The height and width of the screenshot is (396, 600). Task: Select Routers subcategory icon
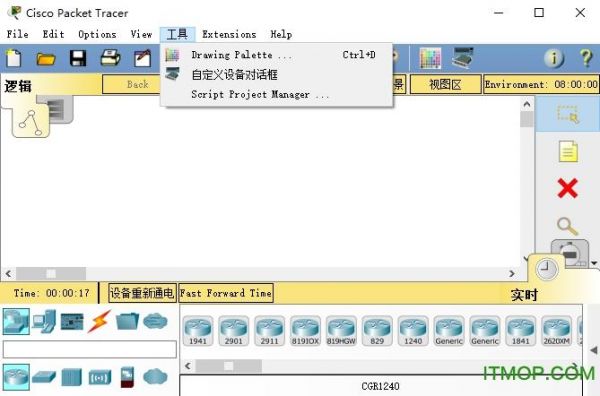point(16,377)
